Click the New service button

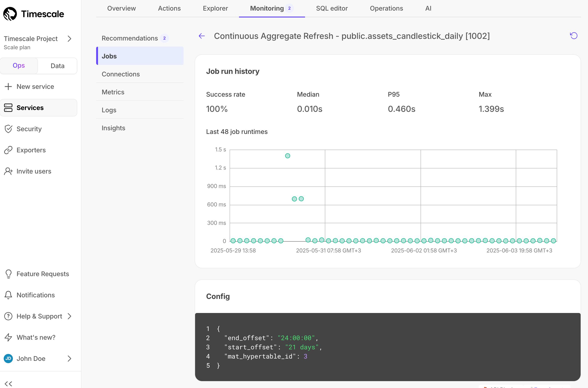[x=38, y=87]
